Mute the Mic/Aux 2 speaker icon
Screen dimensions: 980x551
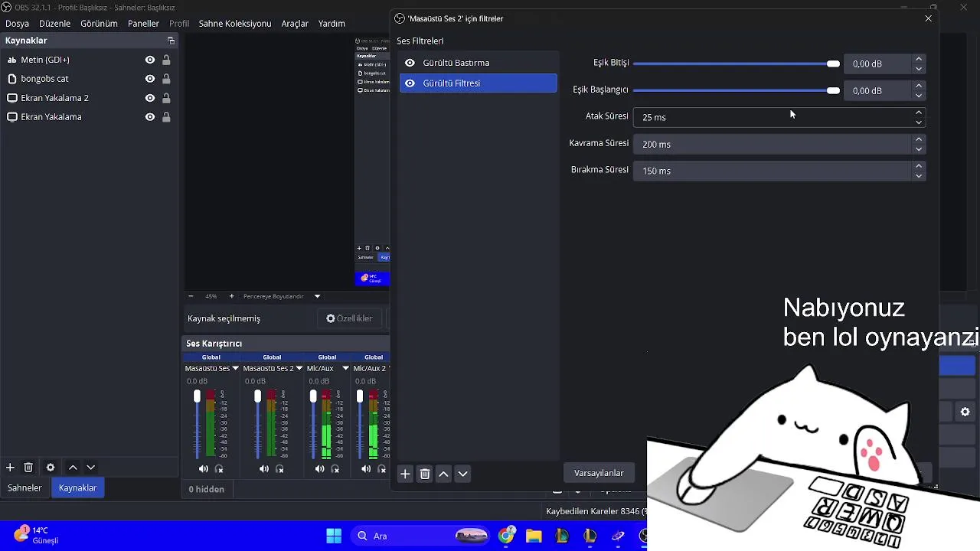point(366,469)
